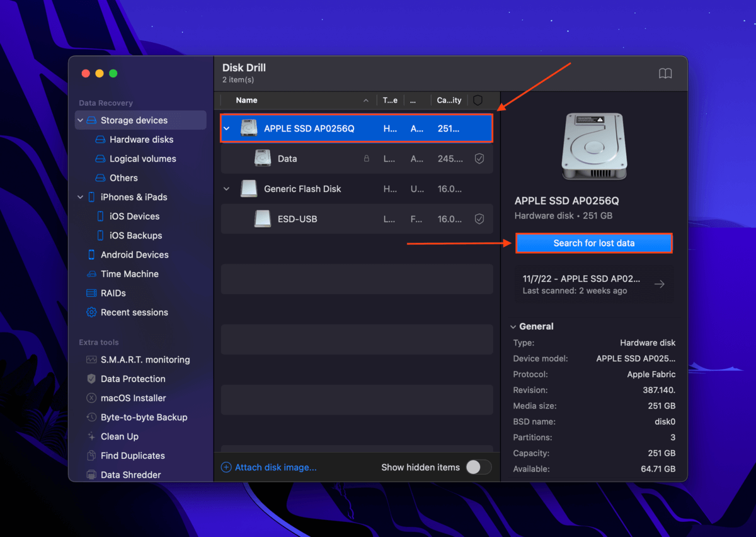Click the S.M.A.R.T. monitoring icon
The height and width of the screenshot is (537, 756).
91,360
